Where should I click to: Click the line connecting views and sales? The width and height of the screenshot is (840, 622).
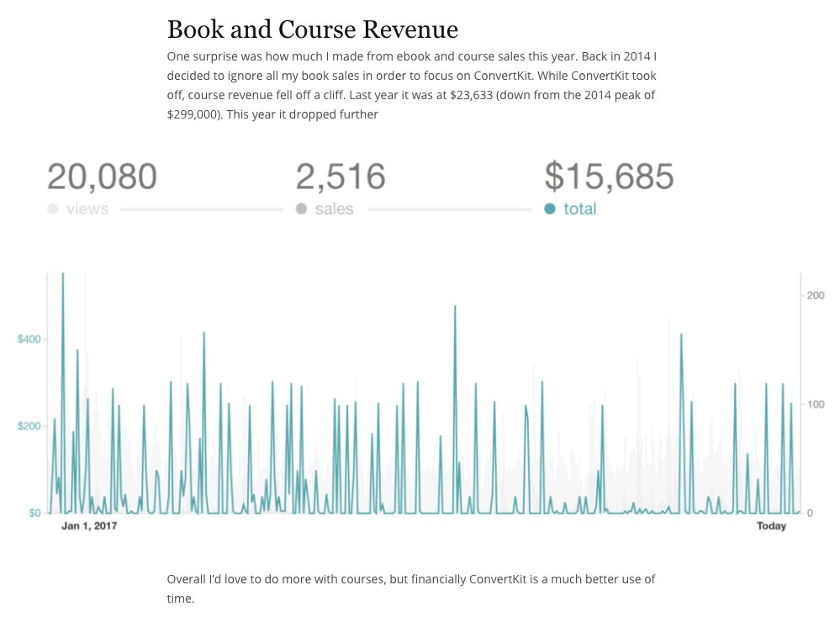click(x=201, y=208)
